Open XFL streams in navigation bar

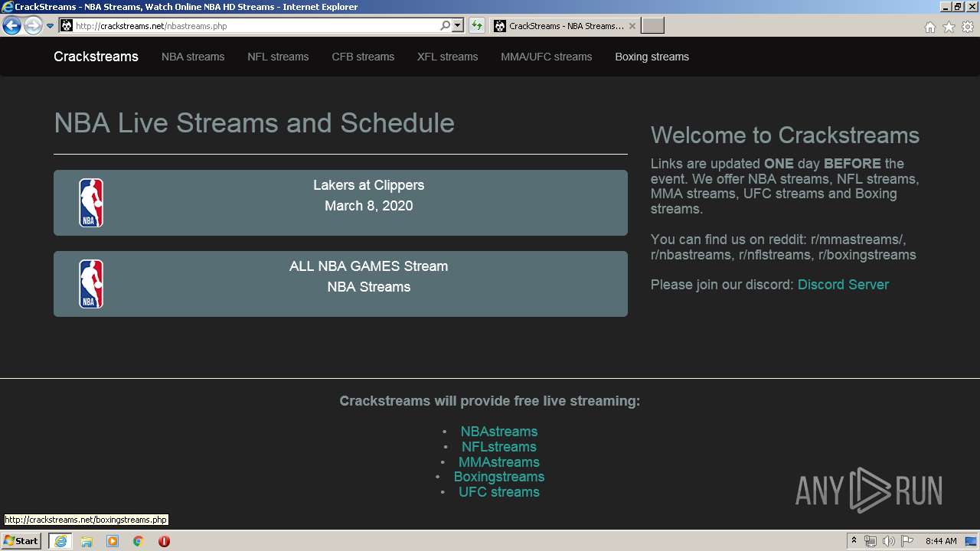[447, 57]
